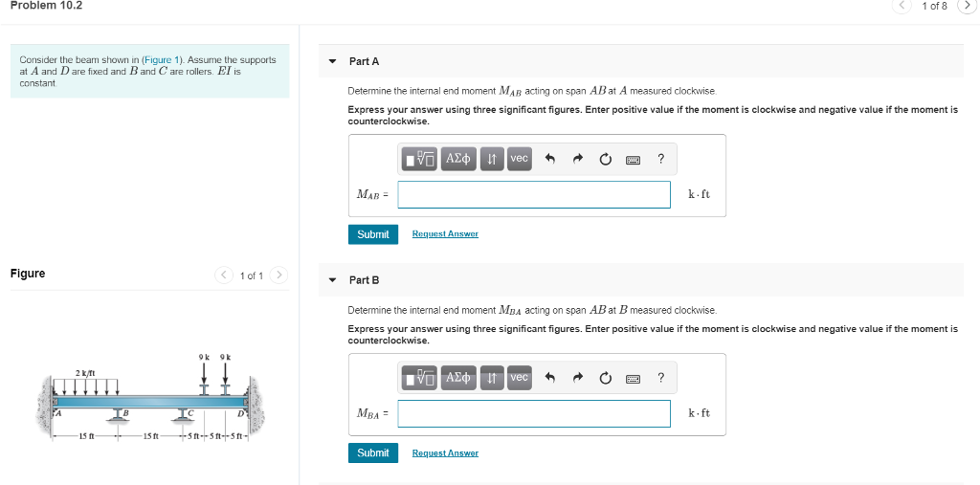This screenshot has width=980, height=485.
Task: Click subscript/superscript arrows button in Part B
Action: pyautogui.click(x=492, y=378)
